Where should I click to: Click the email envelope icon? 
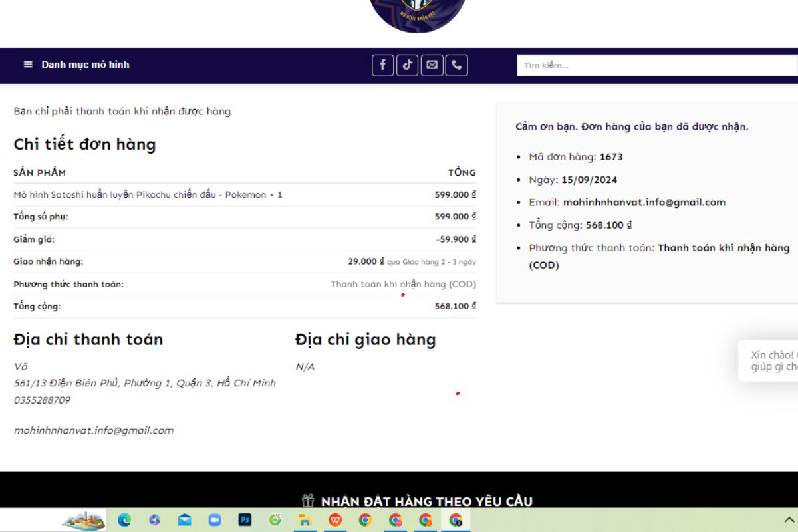pos(432,65)
